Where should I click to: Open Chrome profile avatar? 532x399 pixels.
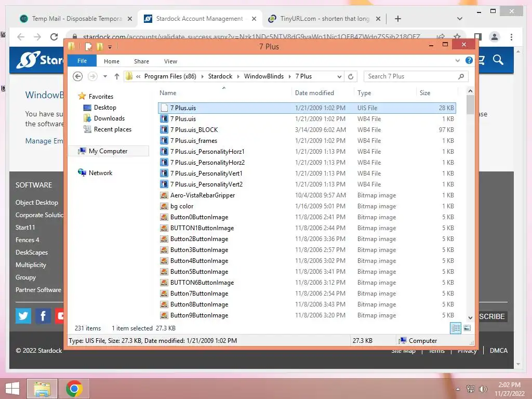495,37
